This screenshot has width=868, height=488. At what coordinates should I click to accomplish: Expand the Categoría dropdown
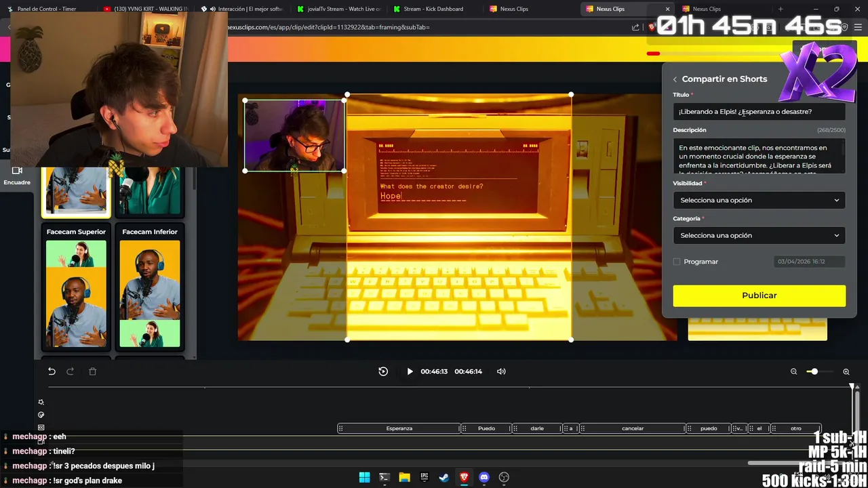click(x=759, y=235)
